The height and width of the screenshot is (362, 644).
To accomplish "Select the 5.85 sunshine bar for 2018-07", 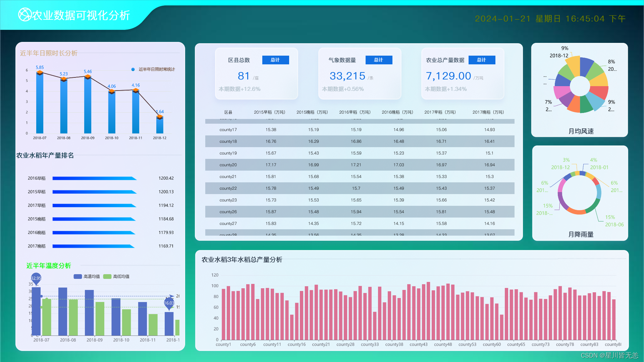I will pos(40,103).
